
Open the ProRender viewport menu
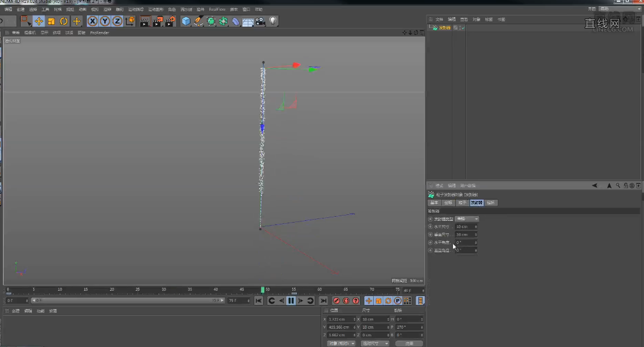point(99,33)
